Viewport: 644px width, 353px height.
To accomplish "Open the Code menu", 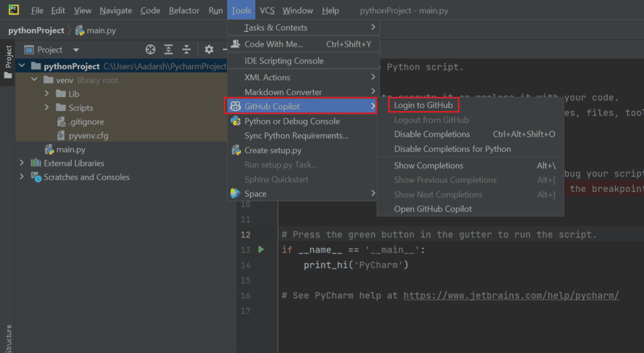I will (150, 10).
